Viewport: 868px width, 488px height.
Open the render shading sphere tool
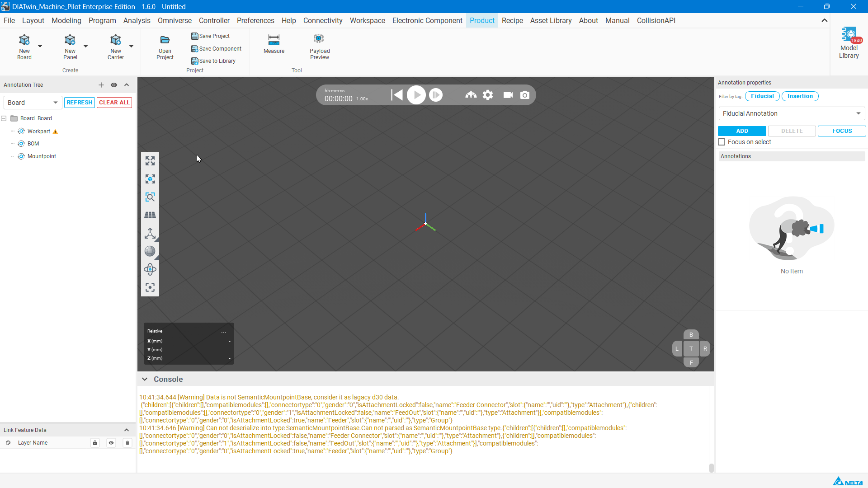point(150,251)
